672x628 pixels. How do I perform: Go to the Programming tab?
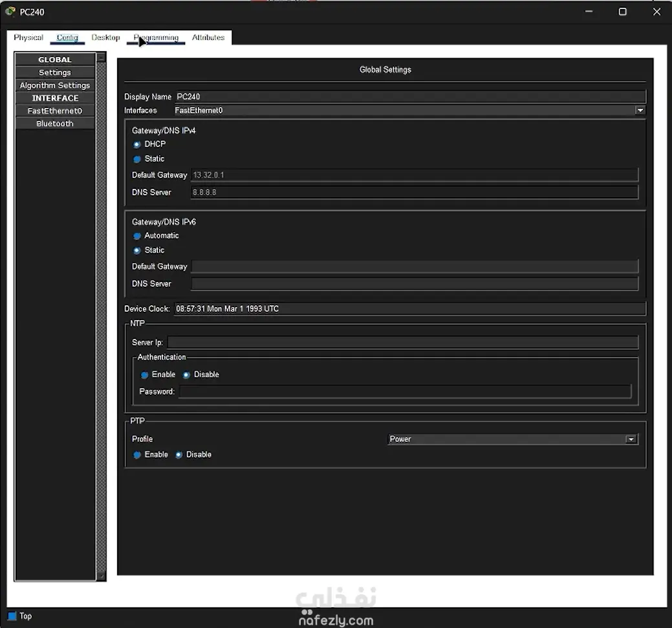point(156,38)
